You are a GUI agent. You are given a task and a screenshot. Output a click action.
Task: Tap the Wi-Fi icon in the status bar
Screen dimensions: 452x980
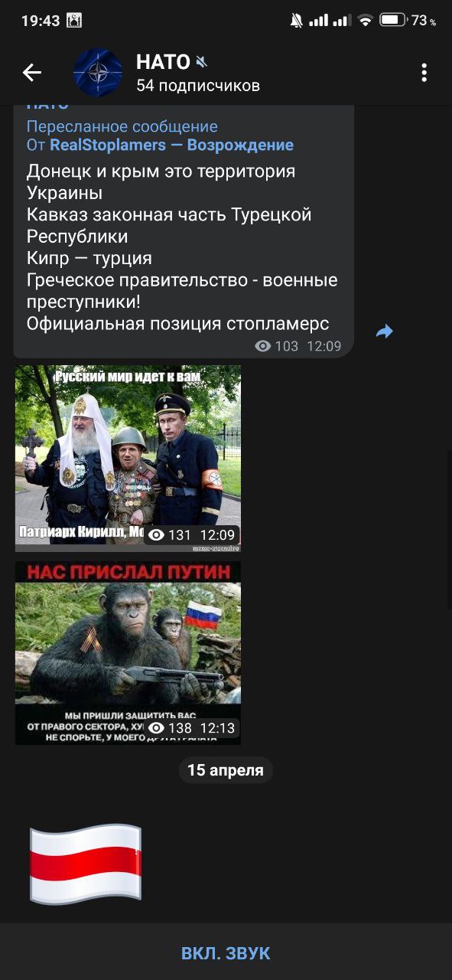point(365,21)
